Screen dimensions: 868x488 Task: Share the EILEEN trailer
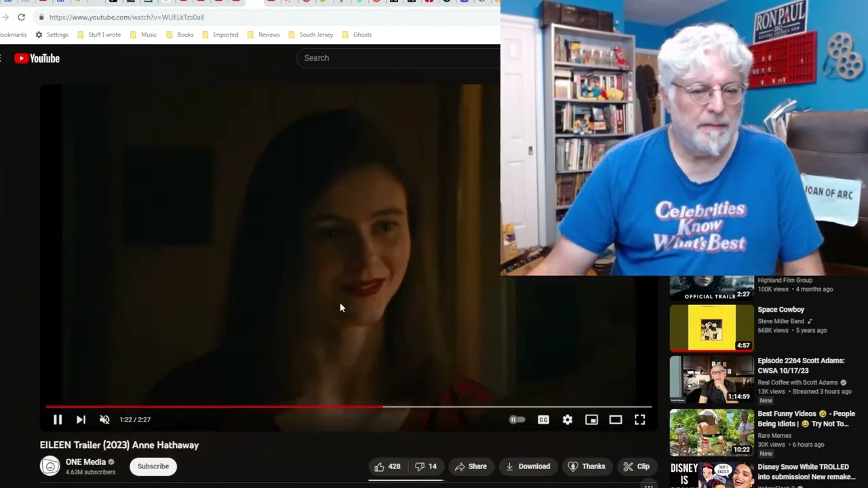[x=471, y=466]
